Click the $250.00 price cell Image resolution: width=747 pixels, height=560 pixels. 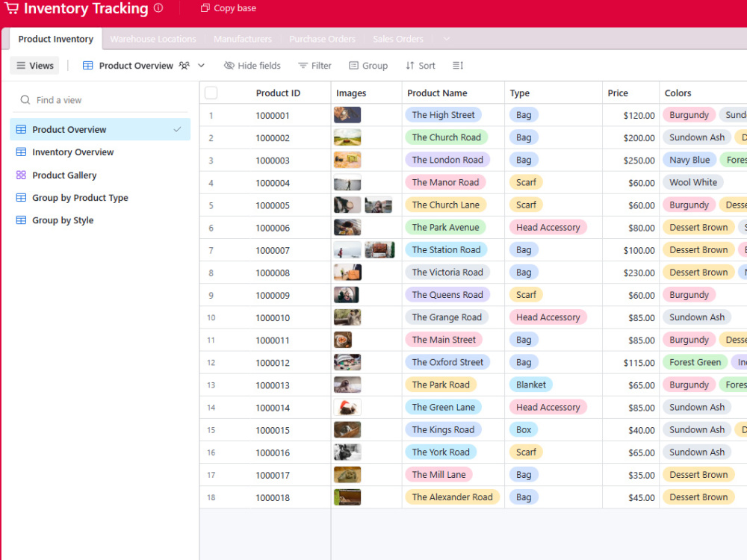point(630,161)
